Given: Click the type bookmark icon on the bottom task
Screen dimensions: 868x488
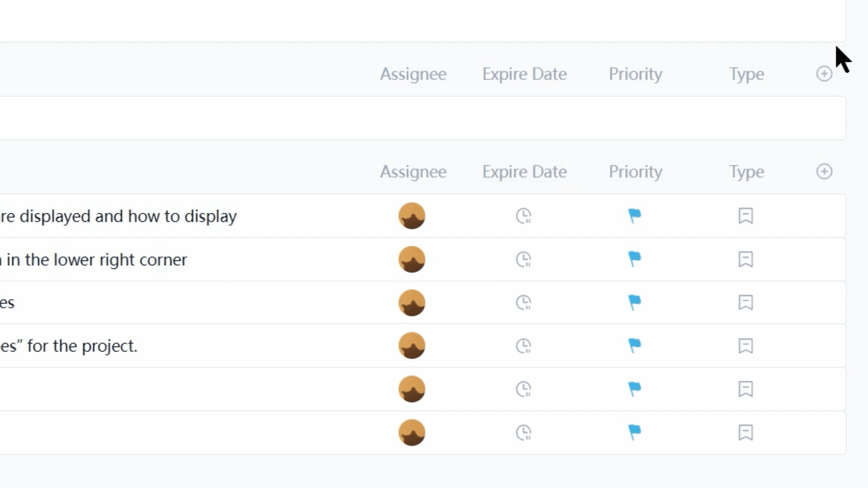Looking at the screenshot, I should (745, 432).
